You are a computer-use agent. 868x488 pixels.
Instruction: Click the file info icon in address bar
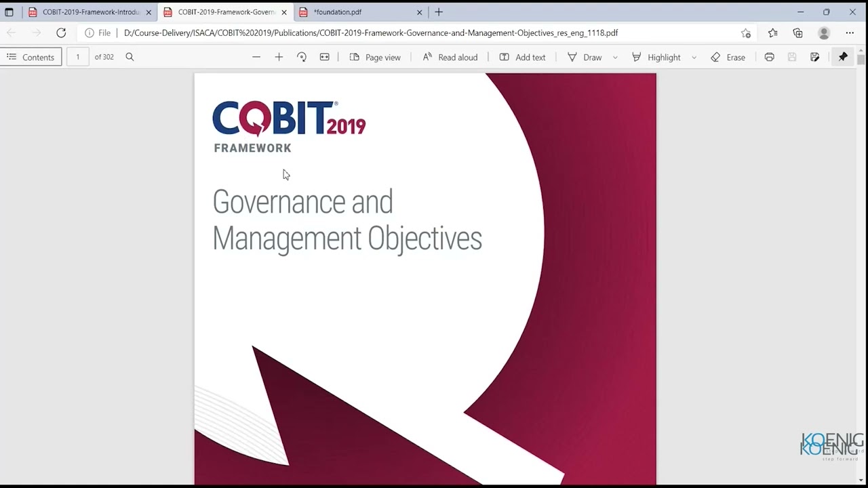89,33
